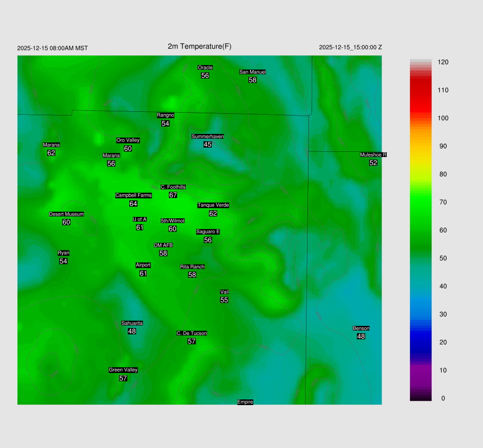Click the Summerhaven station label
The height and width of the screenshot is (448, 483).
pos(208,137)
